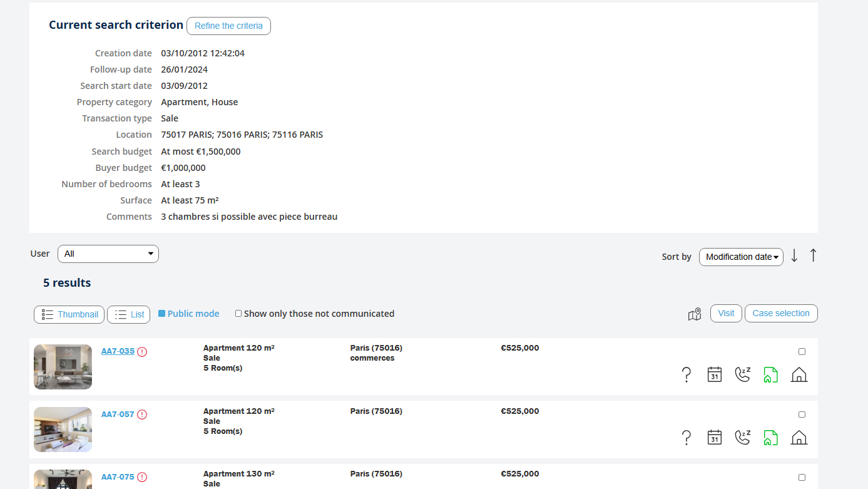Image resolution: width=868 pixels, height=489 pixels.
Task: Open listing link AA7-057
Action: [x=118, y=414]
